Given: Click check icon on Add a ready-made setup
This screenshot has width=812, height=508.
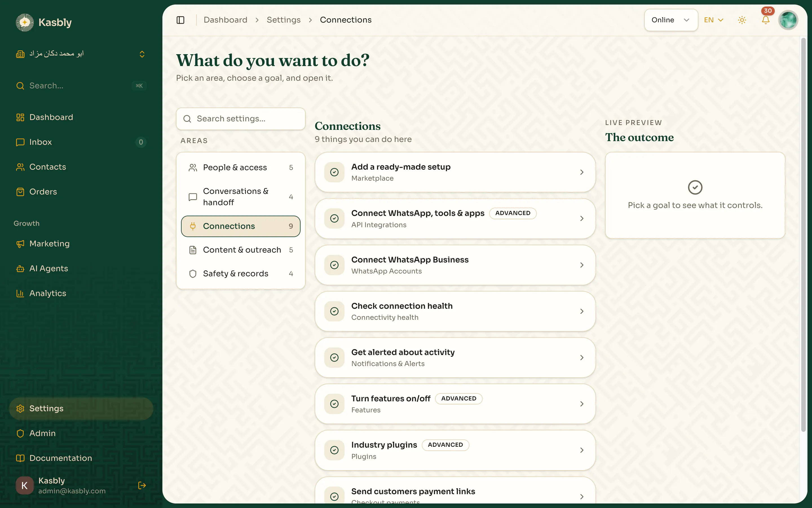Looking at the screenshot, I should pyautogui.click(x=334, y=172).
